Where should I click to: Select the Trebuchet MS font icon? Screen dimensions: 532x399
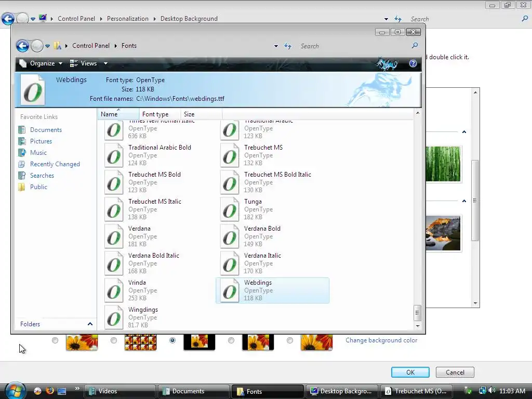tap(230, 155)
